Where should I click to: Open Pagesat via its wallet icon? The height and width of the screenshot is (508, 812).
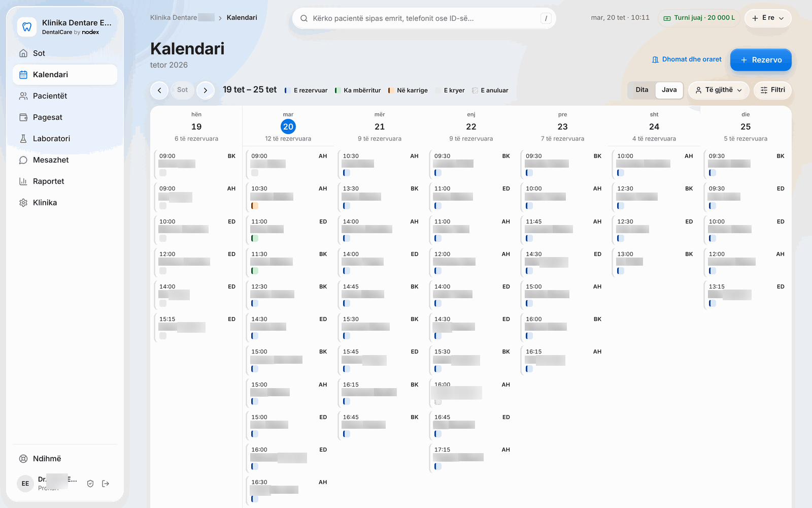[23, 117]
